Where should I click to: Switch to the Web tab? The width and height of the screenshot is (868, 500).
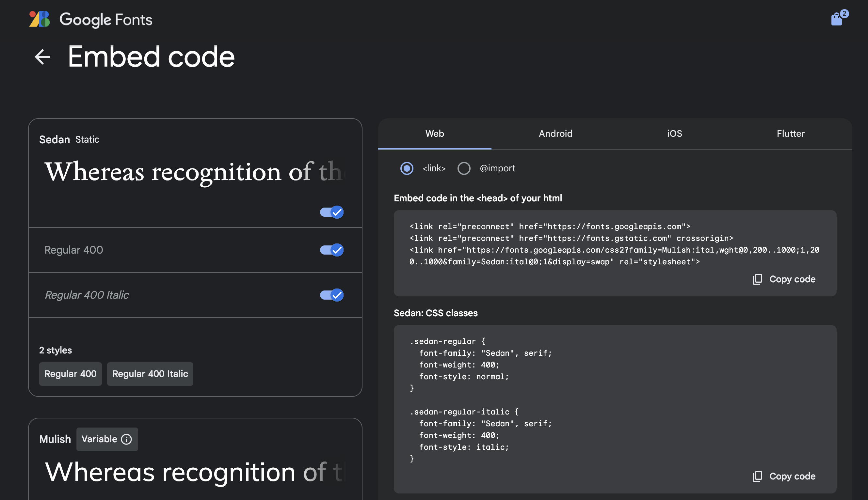tap(435, 133)
